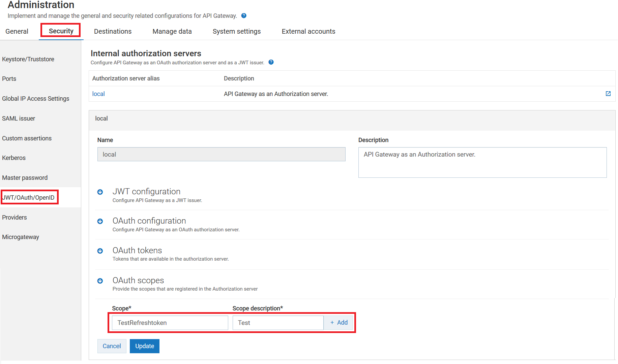Open Master password settings

[x=25, y=178]
